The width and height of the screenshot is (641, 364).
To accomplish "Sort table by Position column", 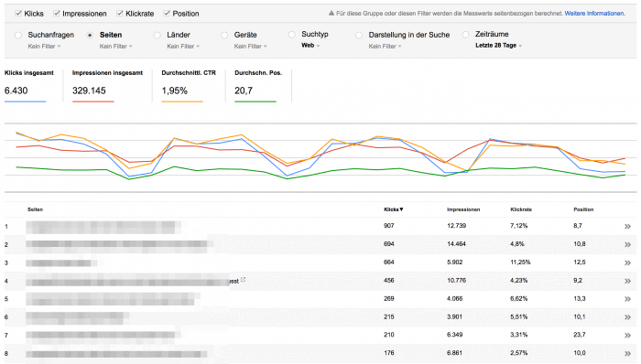I will pos(583,209).
